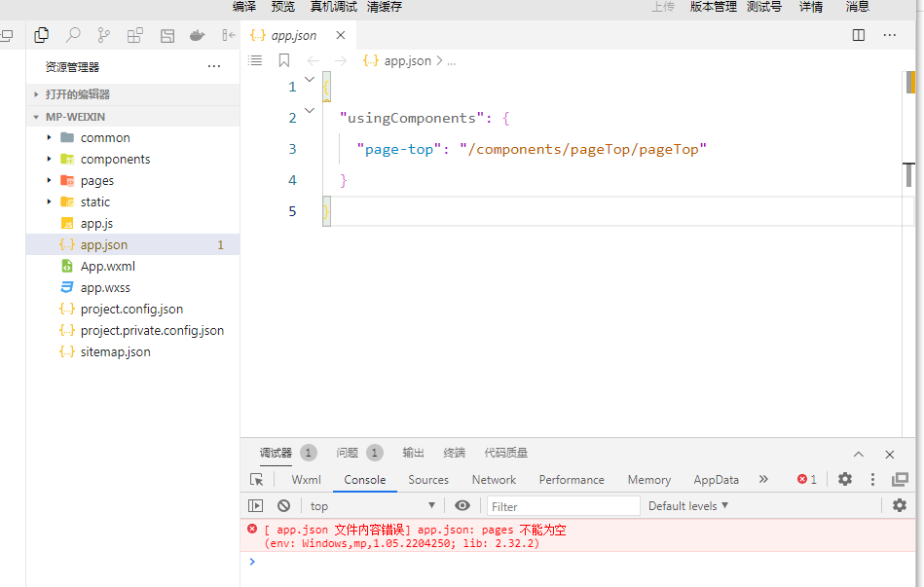Open the search icon in the sidebar
The image size is (924, 587).
pos(72,35)
